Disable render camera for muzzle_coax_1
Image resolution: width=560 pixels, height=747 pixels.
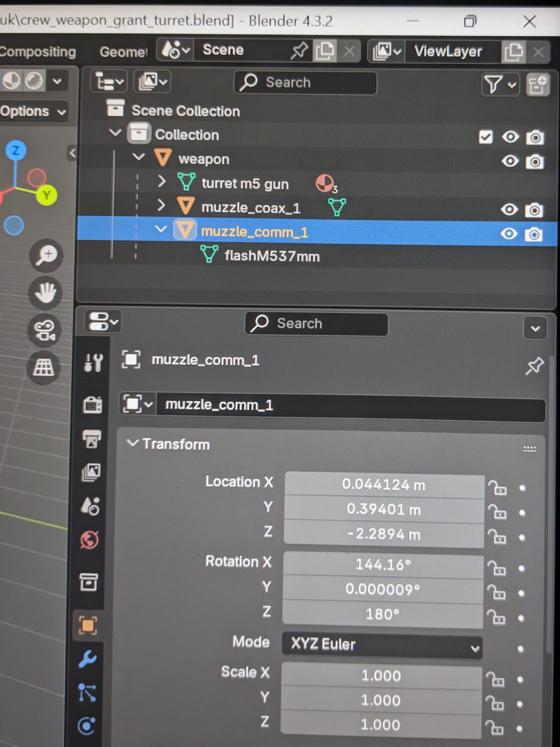[534, 210]
